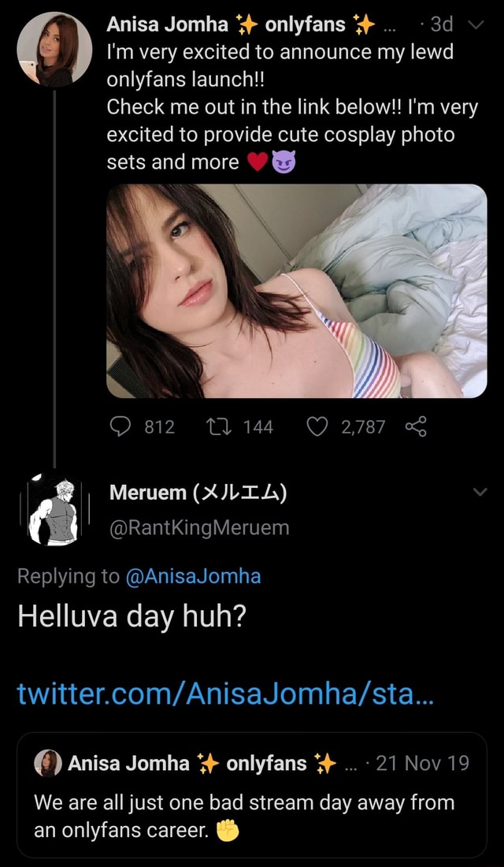Open the @RantKingMeruem handle
This screenshot has height=867, width=504.
[x=199, y=528]
